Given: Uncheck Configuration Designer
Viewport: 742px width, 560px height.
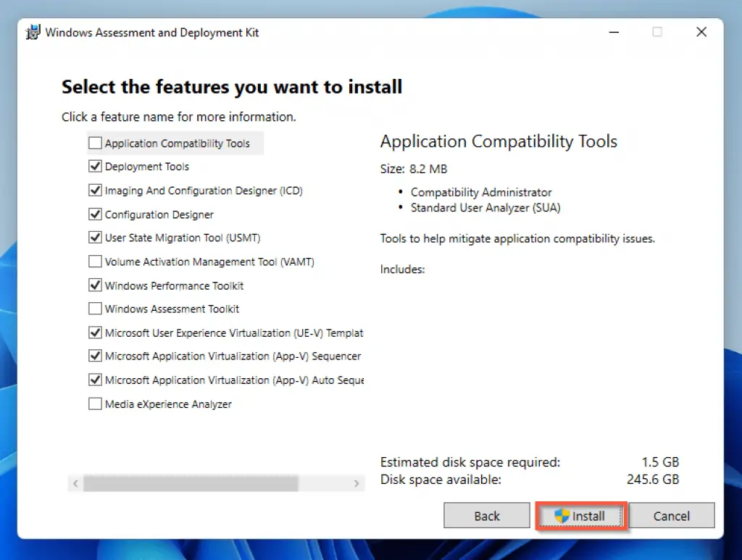Looking at the screenshot, I should tap(95, 214).
